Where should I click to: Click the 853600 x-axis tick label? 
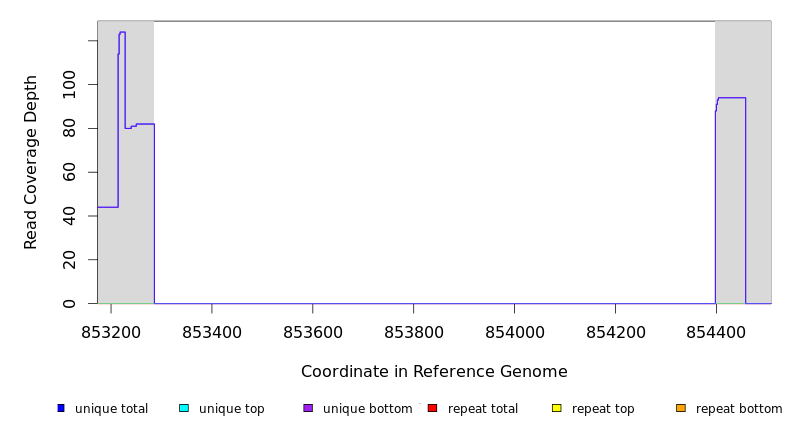313,332
